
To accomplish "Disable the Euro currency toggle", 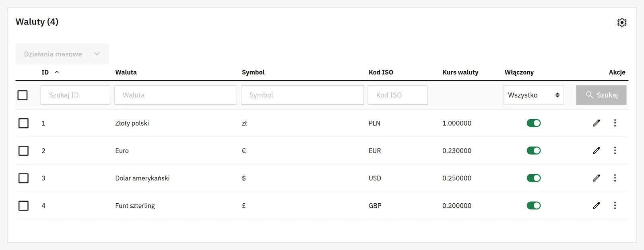I will [534, 151].
